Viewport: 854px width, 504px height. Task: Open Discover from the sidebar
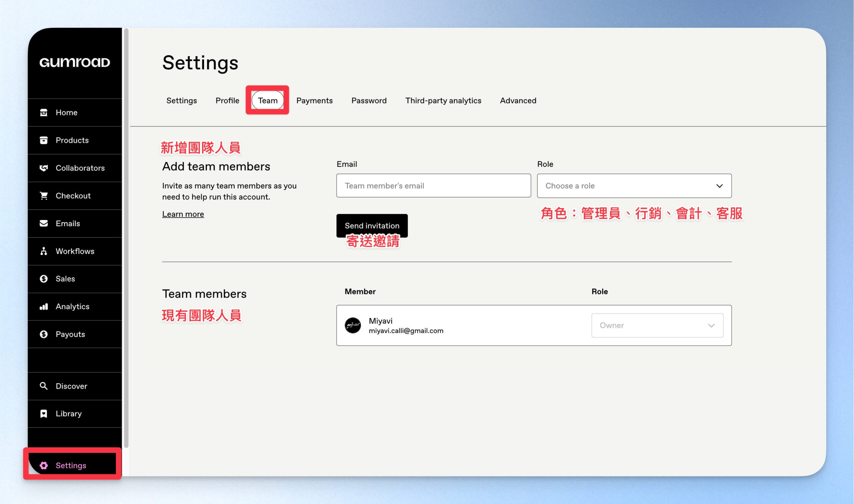point(75,386)
